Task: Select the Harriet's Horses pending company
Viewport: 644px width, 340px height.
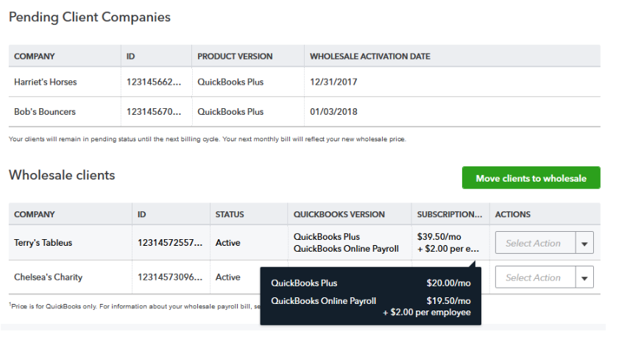Action: [46, 82]
